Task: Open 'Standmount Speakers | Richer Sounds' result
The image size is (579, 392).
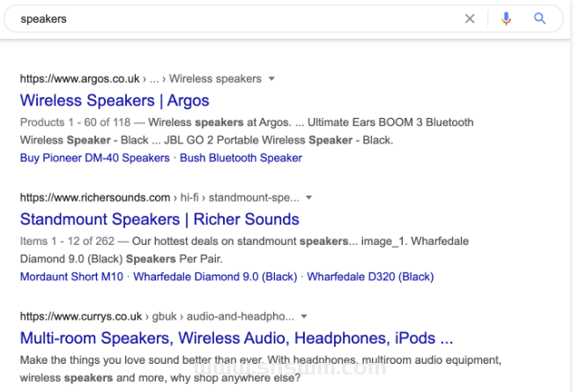Action: [x=160, y=219]
